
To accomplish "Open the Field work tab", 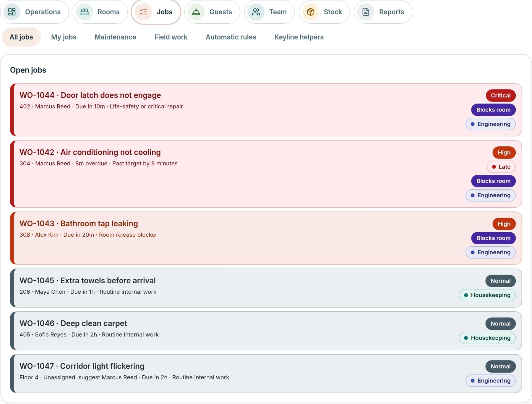I will pos(171,37).
